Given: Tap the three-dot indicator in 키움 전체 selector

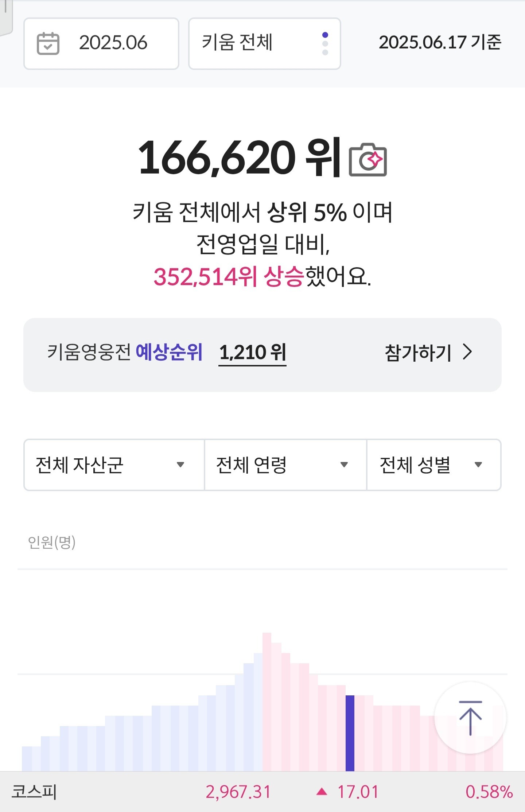Looking at the screenshot, I should point(325,44).
